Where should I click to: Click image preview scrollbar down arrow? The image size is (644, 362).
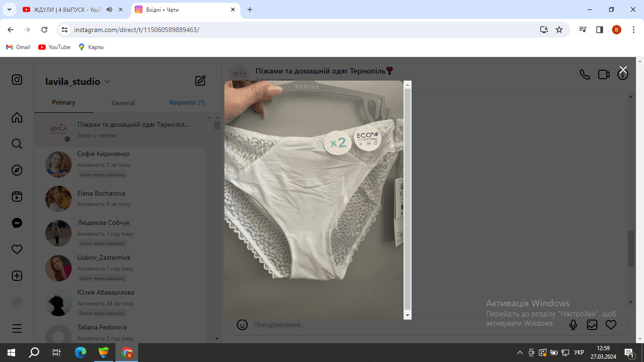click(x=408, y=315)
